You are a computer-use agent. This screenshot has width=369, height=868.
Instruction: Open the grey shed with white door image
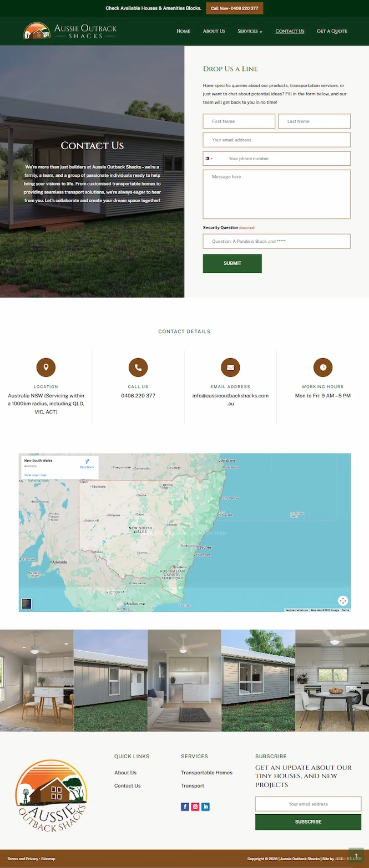110,681
